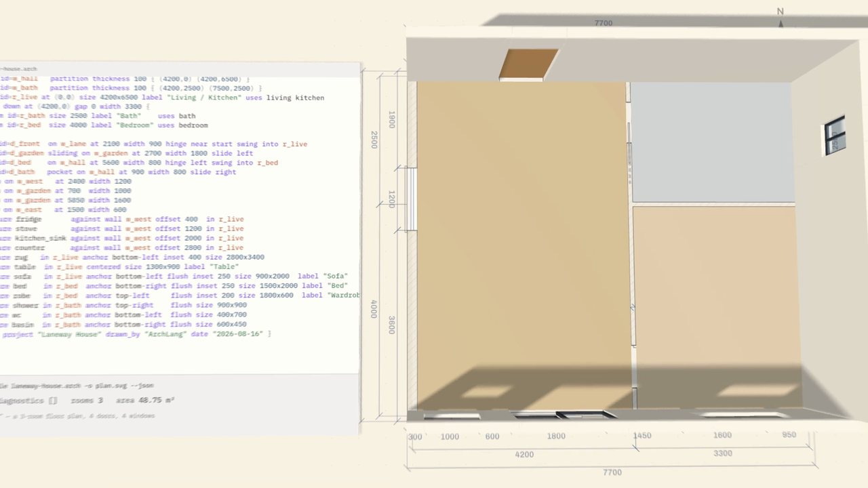Click the "Laneway House" project name string
The image size is (868, 488).
(x=70, y=335)
